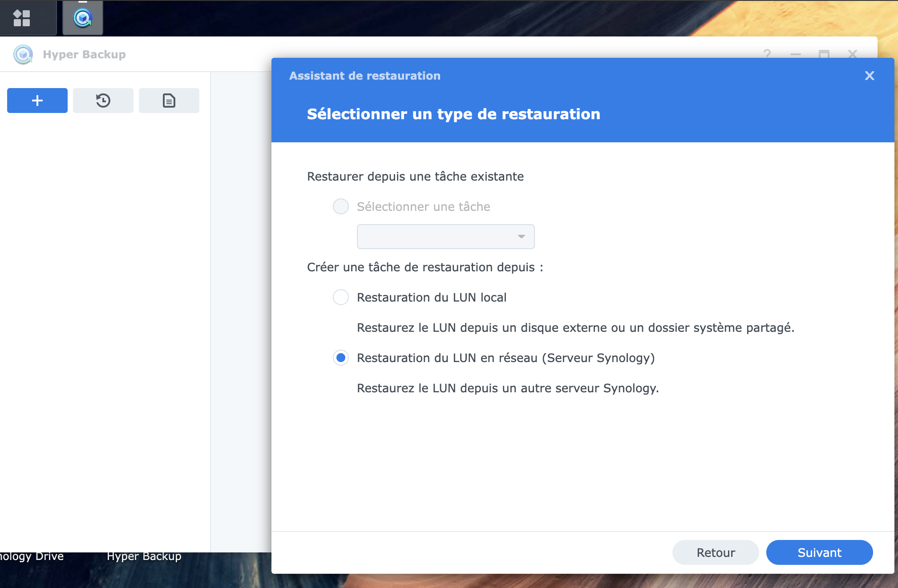The height and width of the screenshot is (588, 898).
Task: Select the 'Sélectionner une tâche' radio button
Action: (x=341, y=206)
